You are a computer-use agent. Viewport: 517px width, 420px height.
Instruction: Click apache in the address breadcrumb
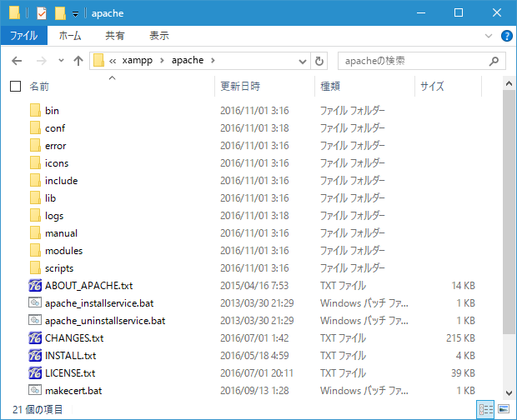[x=188, y=60]
